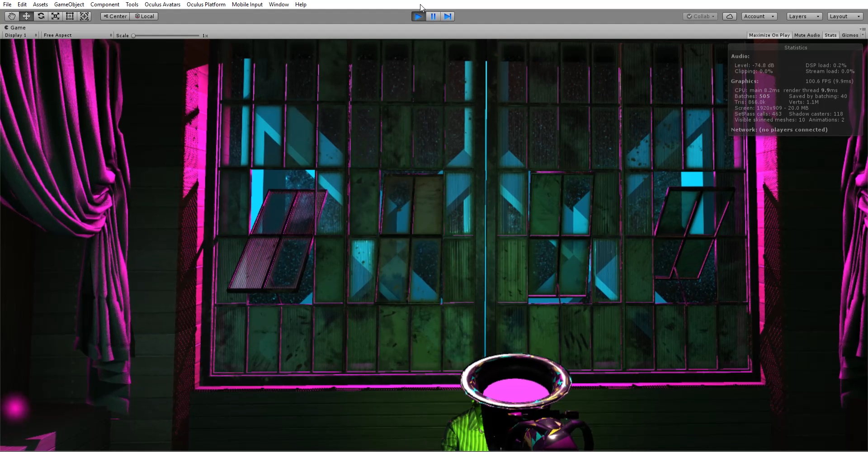Open the Gizmos dropdown arrow
This screenshot has width=868, height=452.
(863, 35)
